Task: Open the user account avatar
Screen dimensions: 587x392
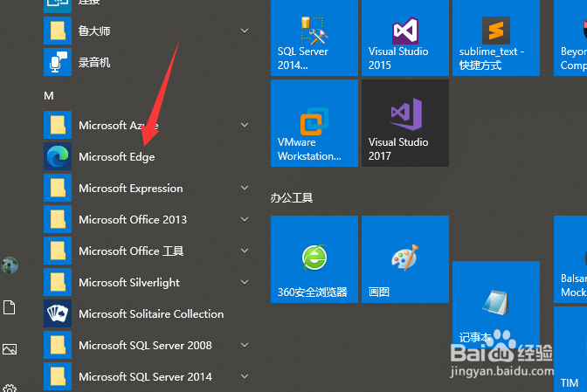Action: point(10,265)
